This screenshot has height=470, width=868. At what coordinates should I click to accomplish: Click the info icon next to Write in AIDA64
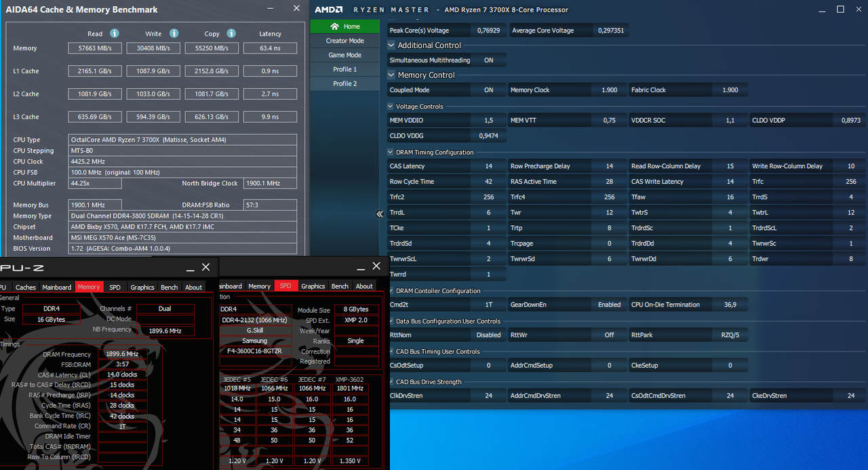174,33
